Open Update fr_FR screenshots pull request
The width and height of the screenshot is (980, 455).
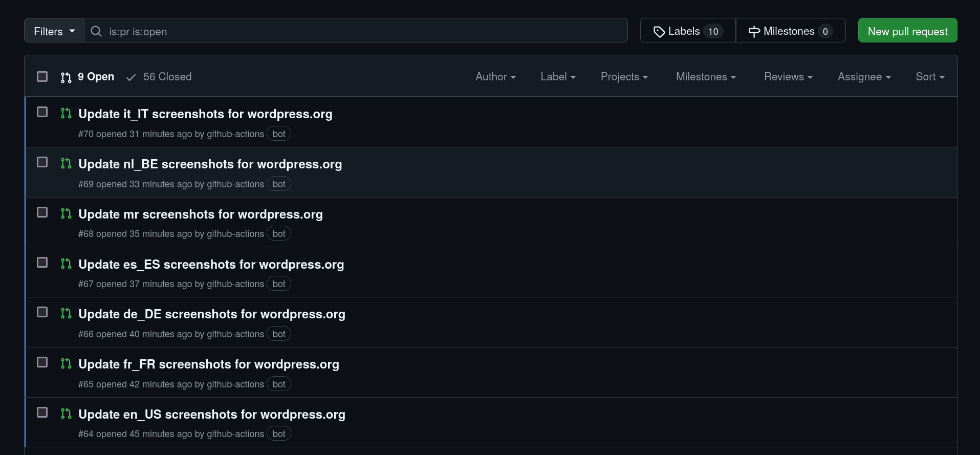pyautogui.click(x=209, y=364)
